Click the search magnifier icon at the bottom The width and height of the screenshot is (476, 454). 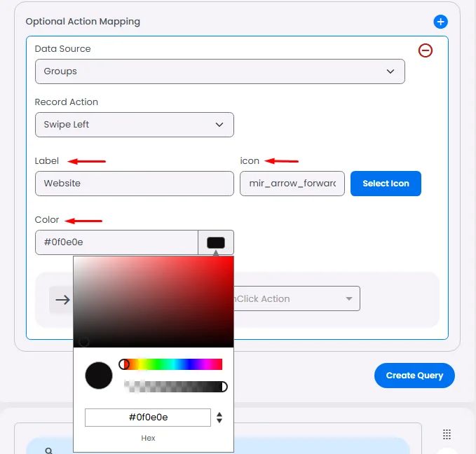[x=49, y=450]
